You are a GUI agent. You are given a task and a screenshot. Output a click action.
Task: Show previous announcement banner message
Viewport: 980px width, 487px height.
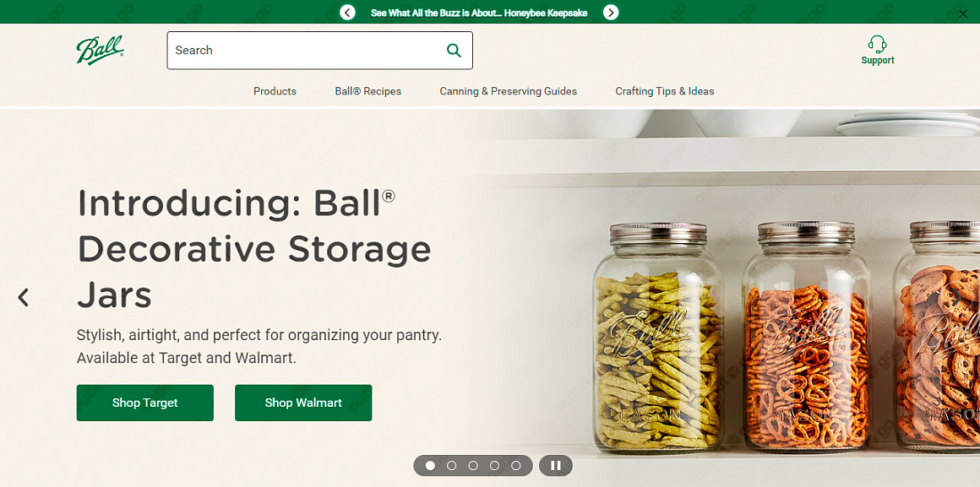click(x=347, y=12)
